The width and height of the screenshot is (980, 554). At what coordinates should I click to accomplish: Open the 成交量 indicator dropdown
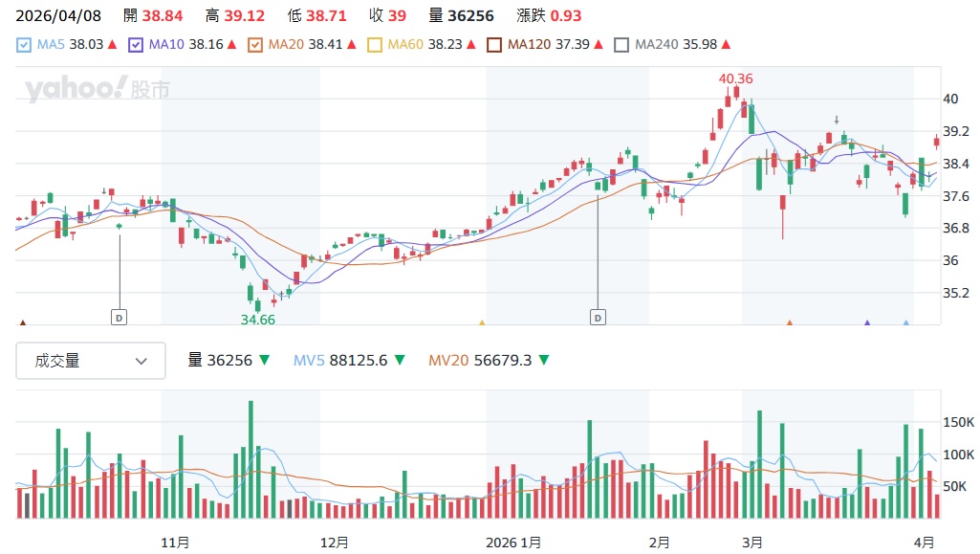pos(91,361)
